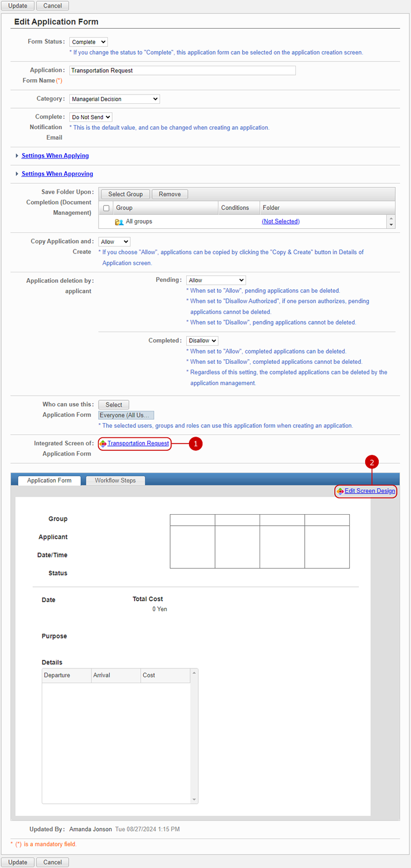411x868 pixels.
Task: Click the icon beside Edit Screen Design
Action: pyautogui.click(x=341, y=491)
